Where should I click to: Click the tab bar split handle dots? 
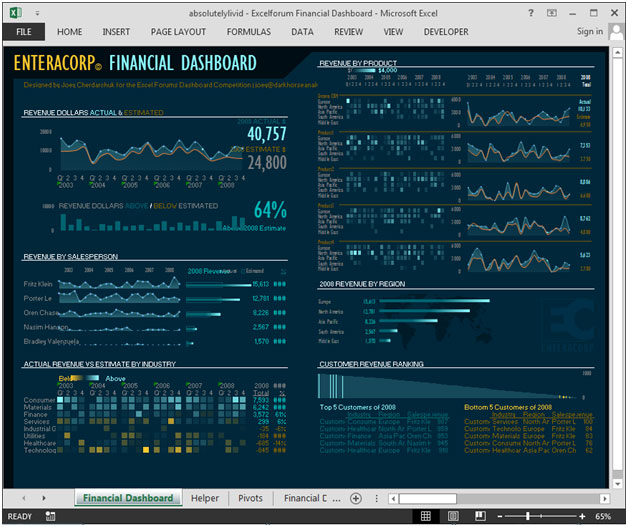click(x=376, y=498)
